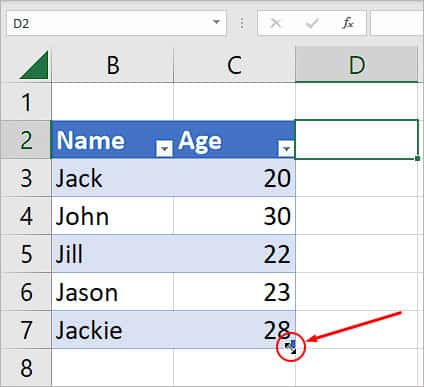Screen dimensions: 424x387
Task: Select row 3 header
Action: pos(26,178)
